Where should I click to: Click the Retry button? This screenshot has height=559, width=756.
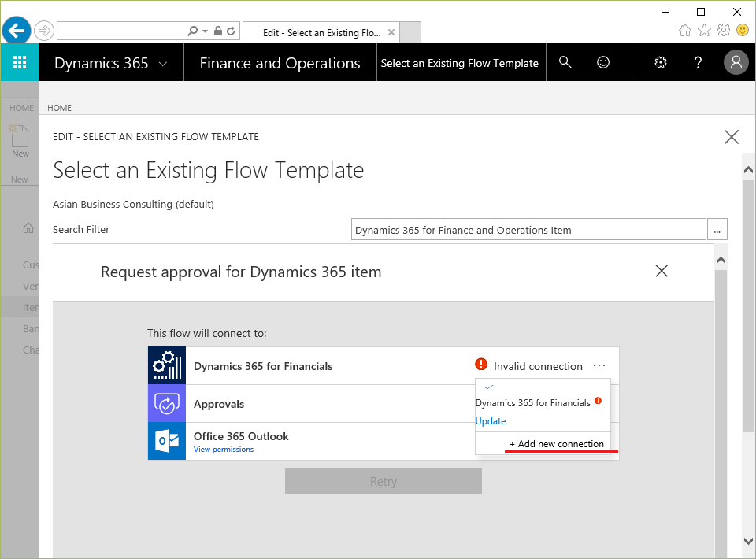pos(384,481)
